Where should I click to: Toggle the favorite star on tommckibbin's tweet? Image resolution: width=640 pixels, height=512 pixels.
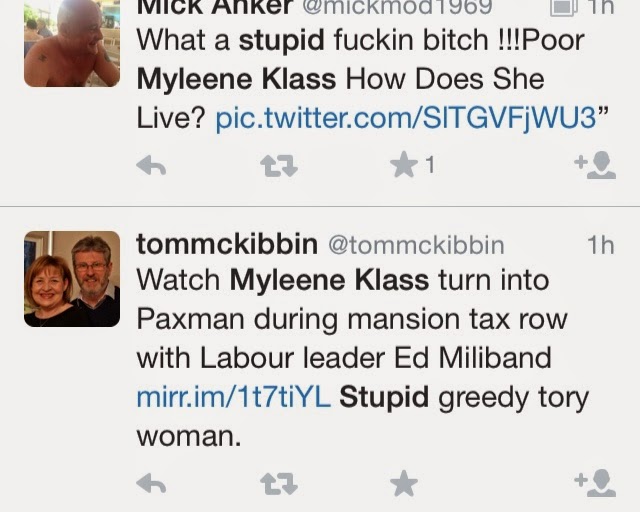coord(404,485)
